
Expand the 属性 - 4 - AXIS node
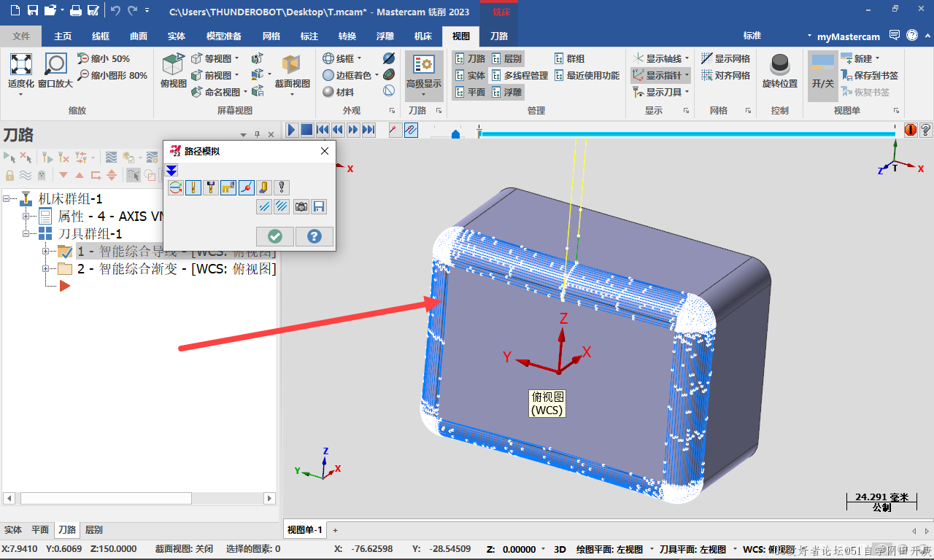point(26,216)
